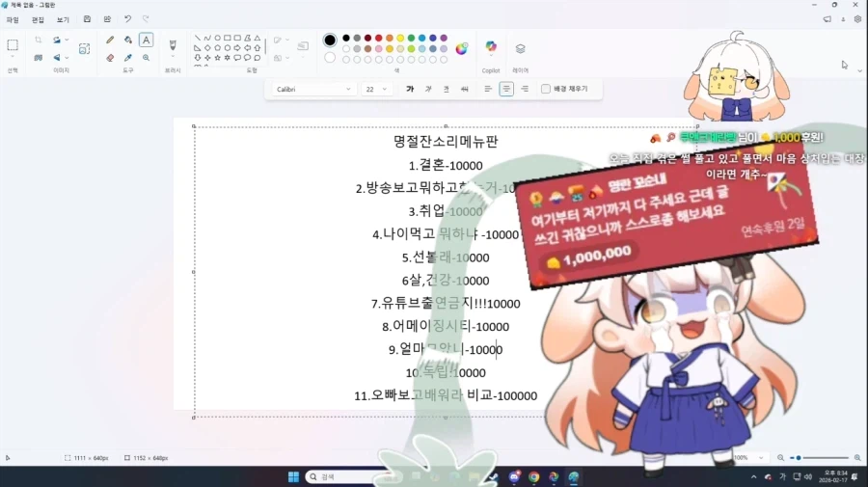Open the Calibri font dropdown
The width and height of the screenshot is (868, 487).
pyautogui.click(x=313, y=89)
